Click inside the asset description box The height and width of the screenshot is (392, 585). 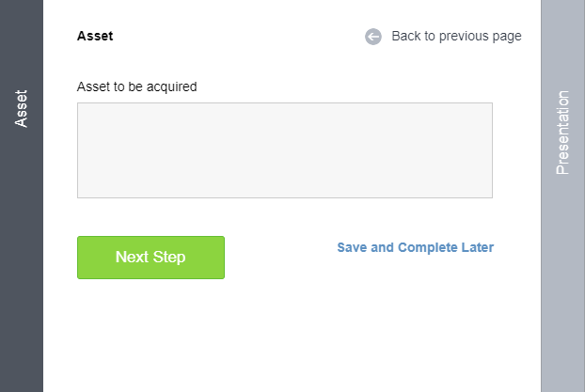point(285,150)
